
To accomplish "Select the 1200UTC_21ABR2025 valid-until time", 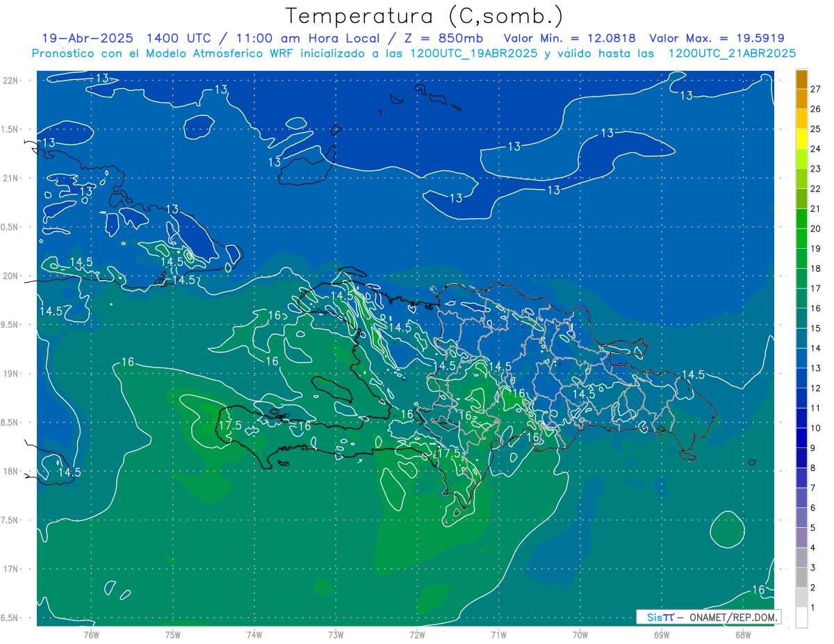I will tap(732, 53).
